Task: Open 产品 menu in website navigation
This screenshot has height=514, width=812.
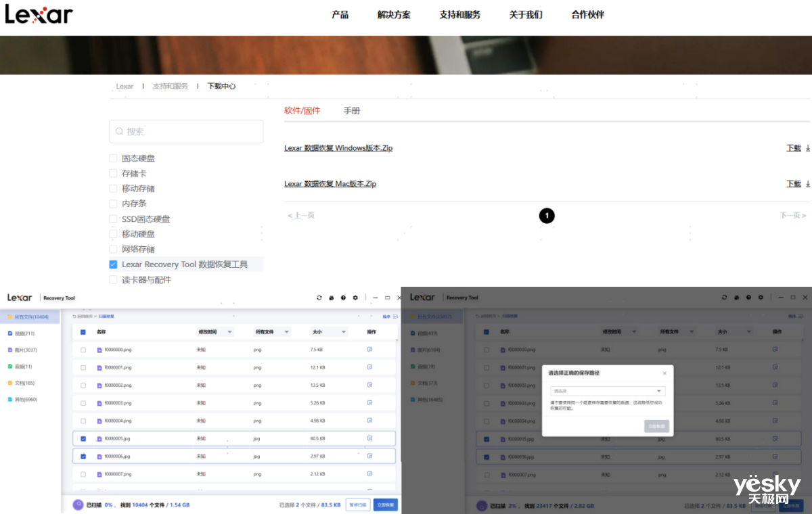Action: [340, 15]
